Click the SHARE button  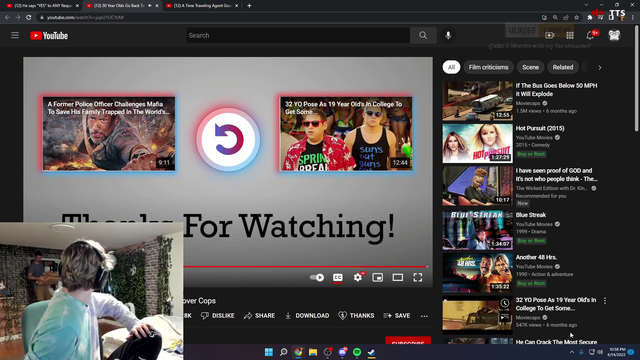tap(259, 316)
